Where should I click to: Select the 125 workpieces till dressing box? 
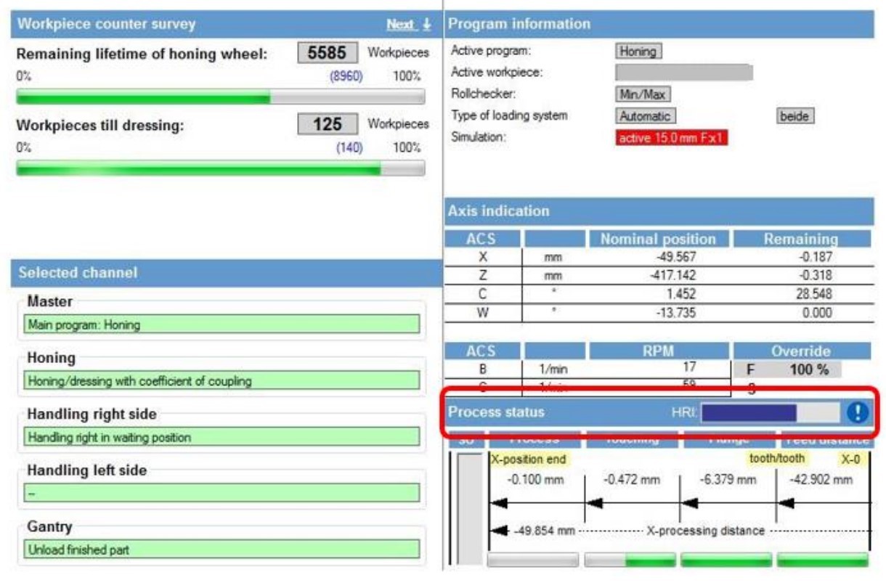tap(327, 124)
